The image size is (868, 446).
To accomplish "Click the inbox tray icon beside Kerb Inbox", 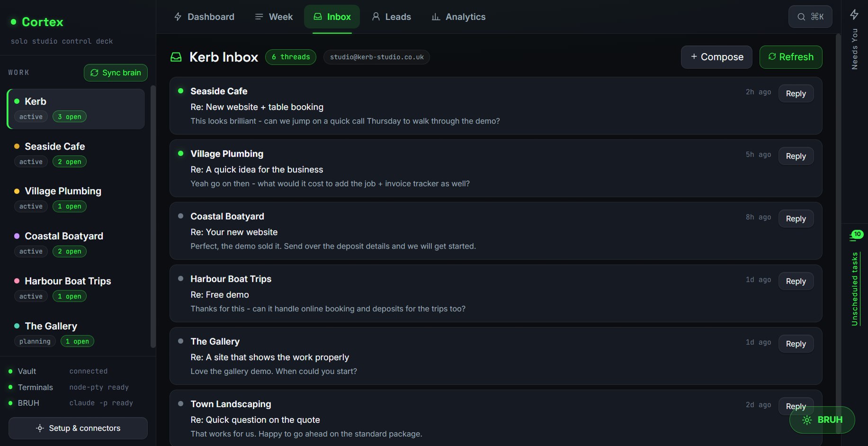I will 176,57.
